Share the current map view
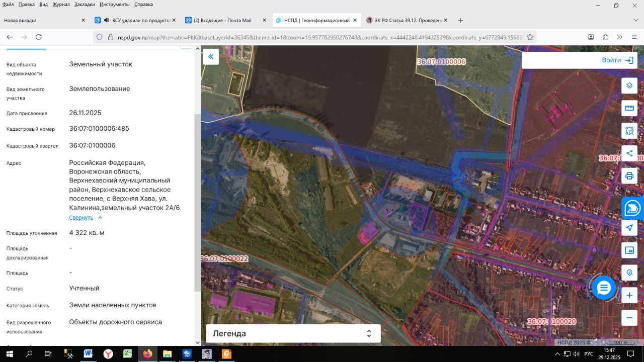Viewport: 644px width, 362px height. [x=629, y=153]
